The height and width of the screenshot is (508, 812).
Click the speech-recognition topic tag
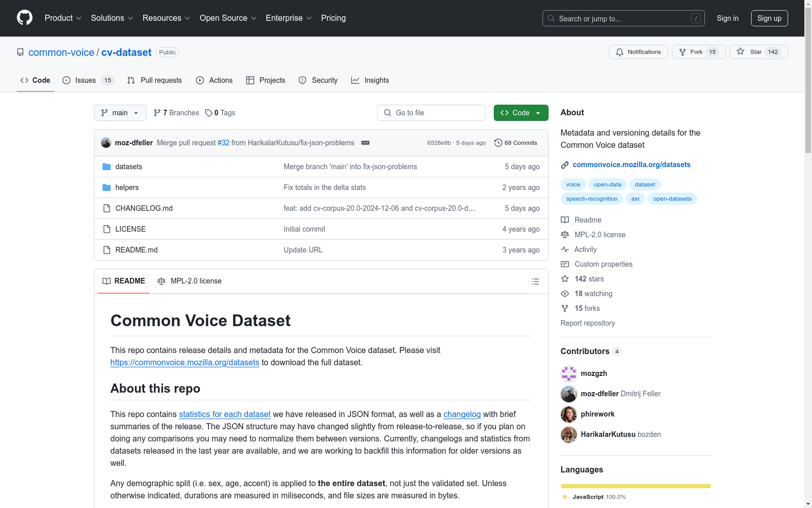click(592, 199)
